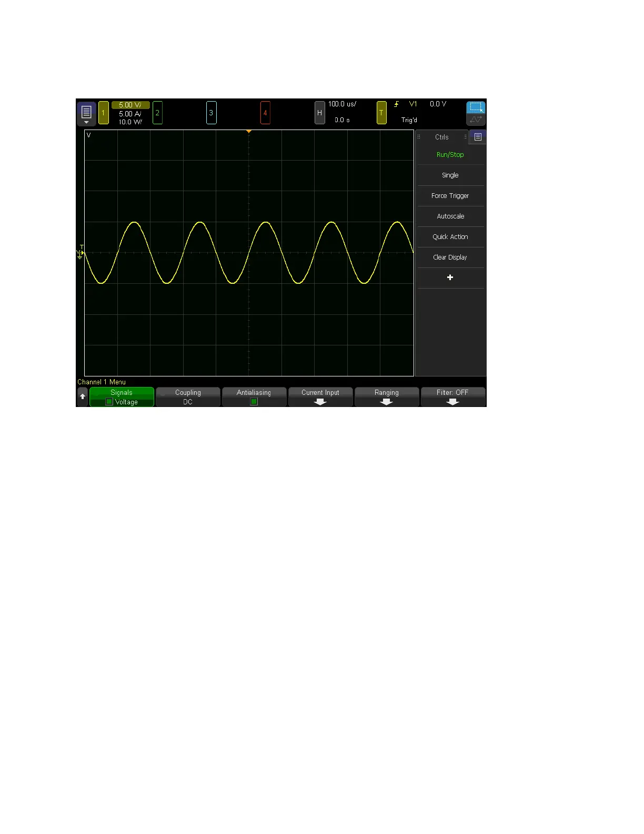644x834 pixels.
Task: Click the back up-arrow softkey
Action: tap(83, 396)
